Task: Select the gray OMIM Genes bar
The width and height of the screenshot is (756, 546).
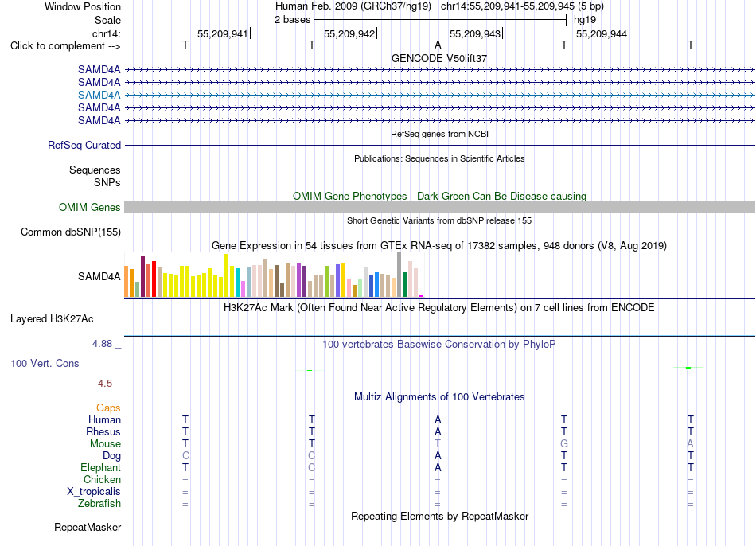Action: pos(439,208)
